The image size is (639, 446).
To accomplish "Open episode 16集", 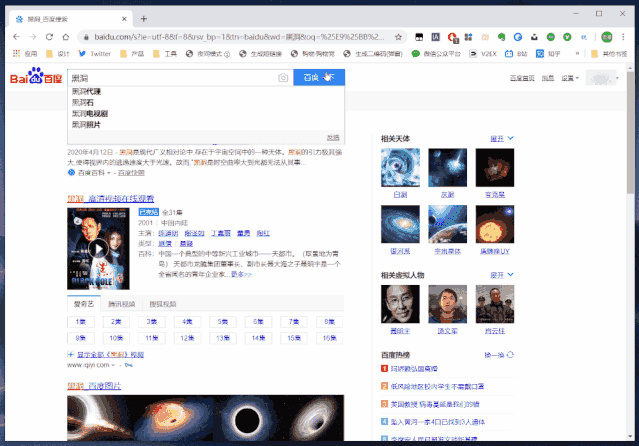I will [329, 338].
